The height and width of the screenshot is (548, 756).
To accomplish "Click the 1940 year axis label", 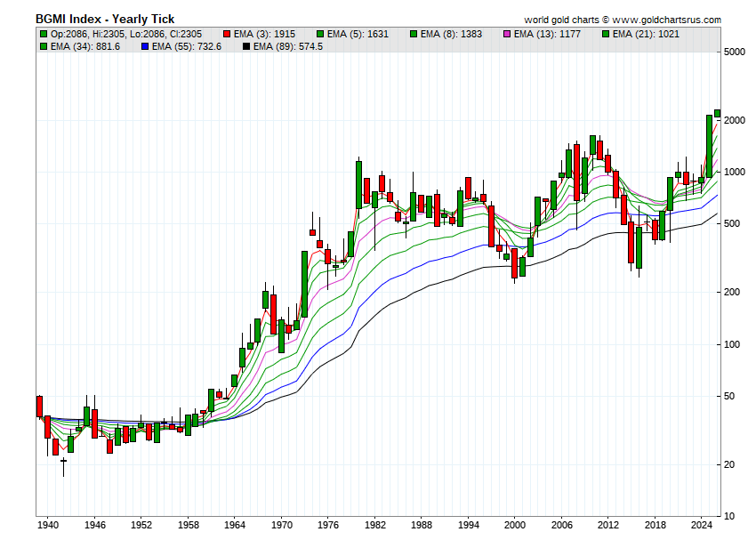I will 48,525.
